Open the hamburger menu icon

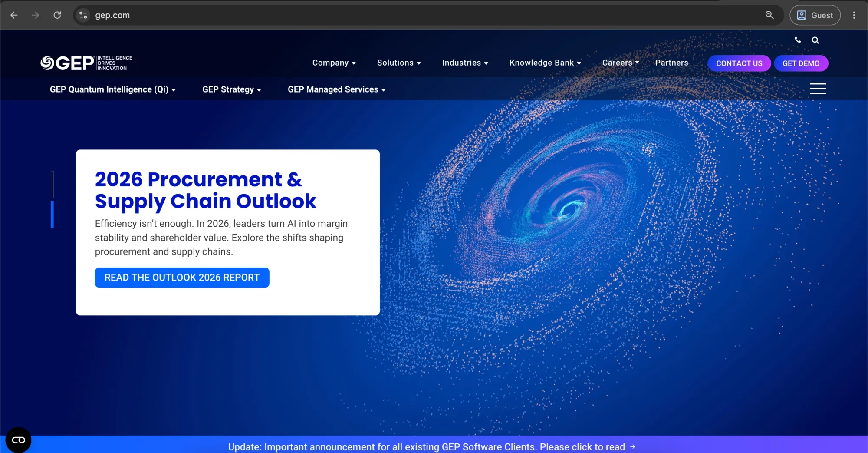[x=818, y=89]
